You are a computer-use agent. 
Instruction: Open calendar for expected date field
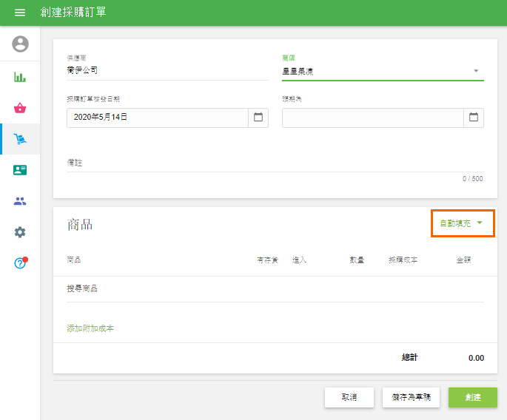(x=474, y=117)
